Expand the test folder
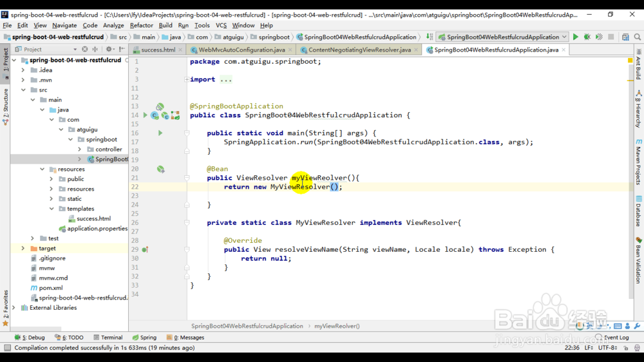Screen dimensions: 644x362 (32, 238)
